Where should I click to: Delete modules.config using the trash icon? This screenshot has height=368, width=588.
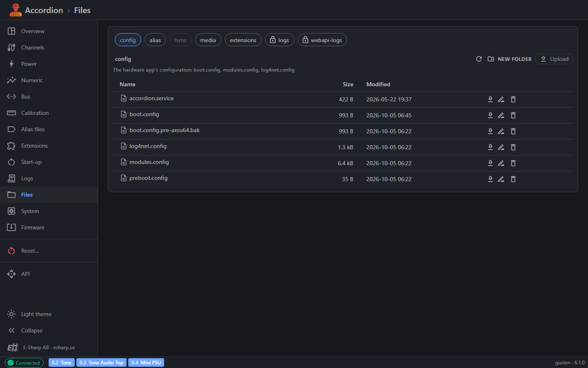(x=513, y=163)
